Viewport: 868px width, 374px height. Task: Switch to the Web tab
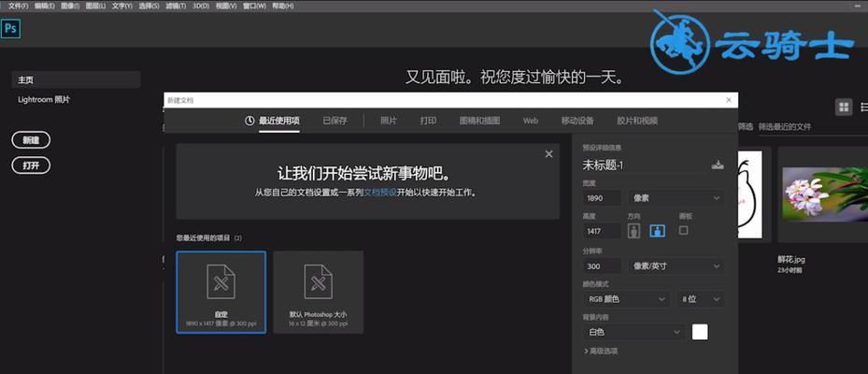[x=531, y=121]
